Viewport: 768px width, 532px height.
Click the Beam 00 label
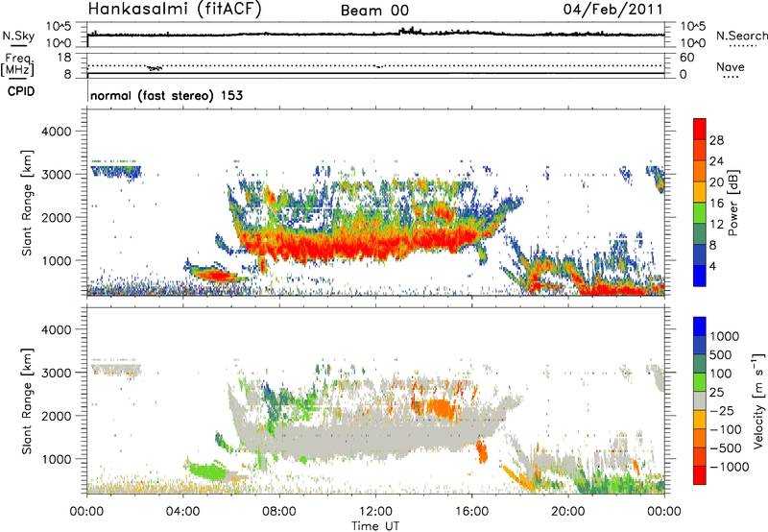374,11
